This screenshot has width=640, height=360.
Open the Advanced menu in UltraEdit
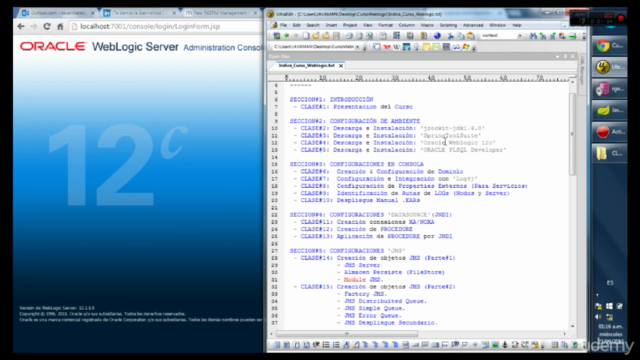473,25
